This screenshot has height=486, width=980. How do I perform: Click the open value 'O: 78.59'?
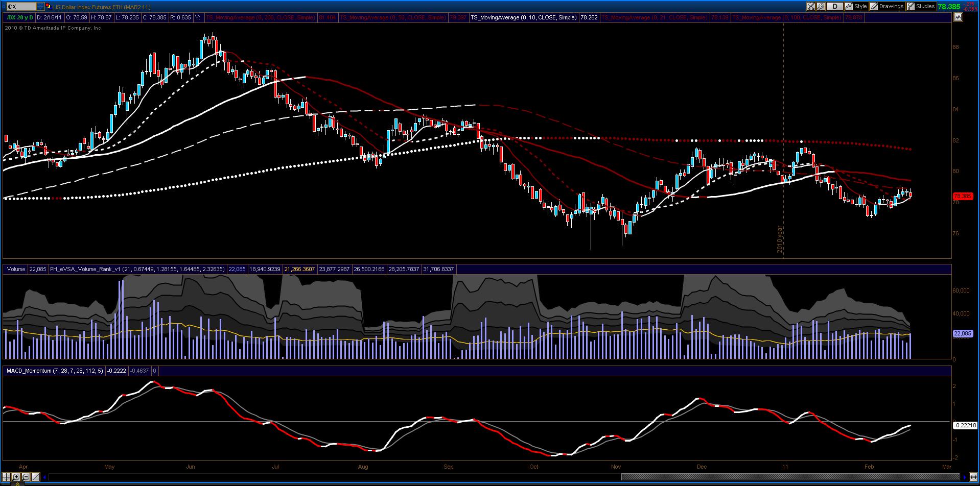point(77,17)
